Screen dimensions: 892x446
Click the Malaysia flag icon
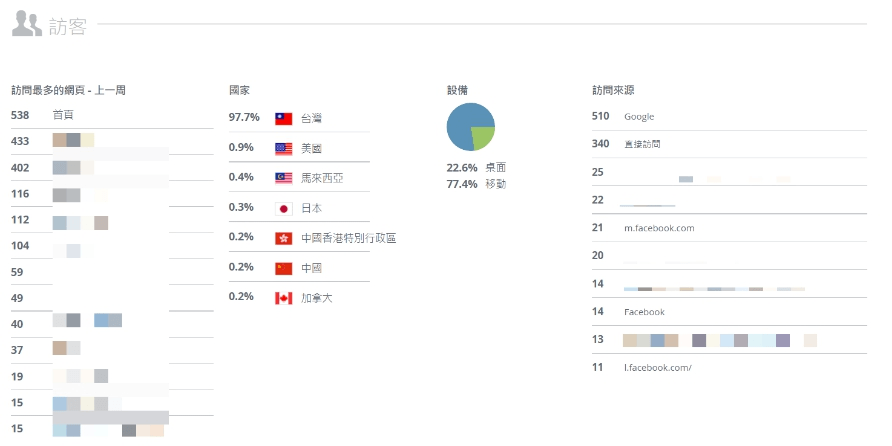coord(283,178)
